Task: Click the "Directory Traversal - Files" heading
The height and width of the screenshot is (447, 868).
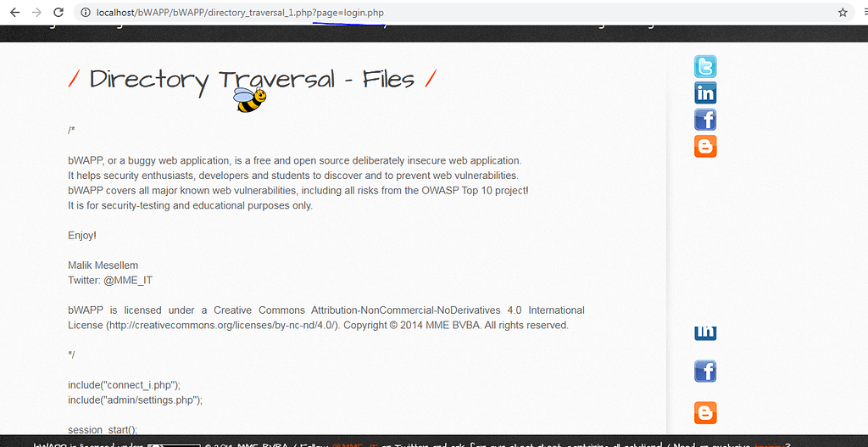Action: click(x=252, y=79)
